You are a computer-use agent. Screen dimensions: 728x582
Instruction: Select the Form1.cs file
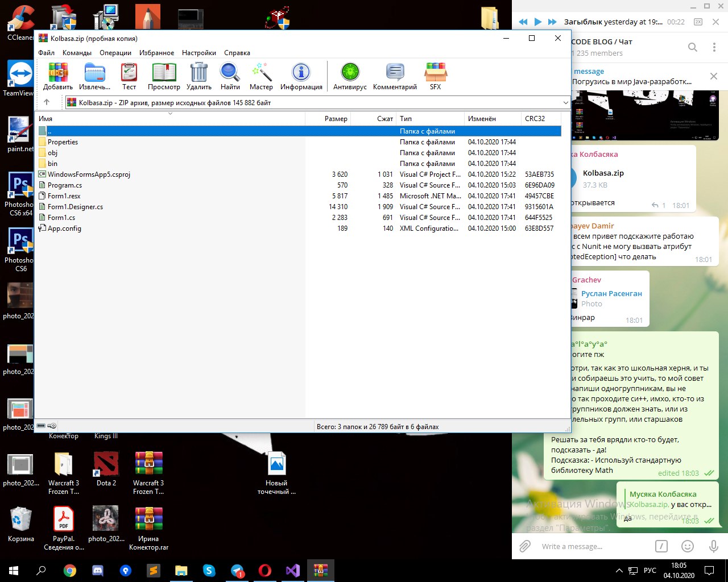click(299, 218)
